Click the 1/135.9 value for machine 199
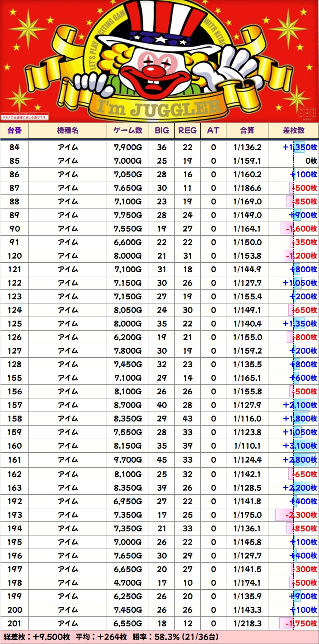 pos(247,597)
